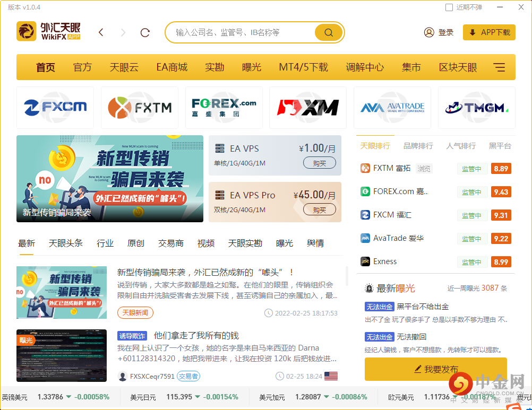Click the 最新曝光 alarm icon
This screenshot has height=410, width=532.
pos(369,289)
